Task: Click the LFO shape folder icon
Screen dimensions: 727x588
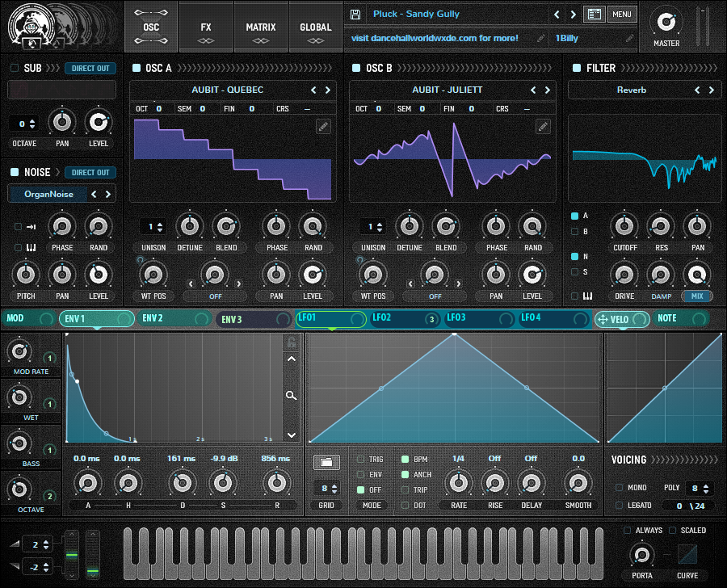Action: point(326,462)
